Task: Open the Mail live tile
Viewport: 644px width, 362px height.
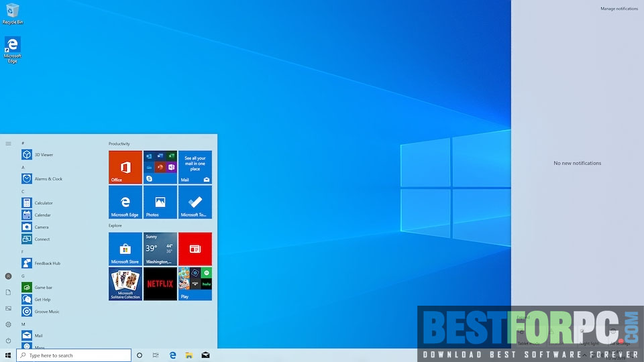Action: click(195, 167)
